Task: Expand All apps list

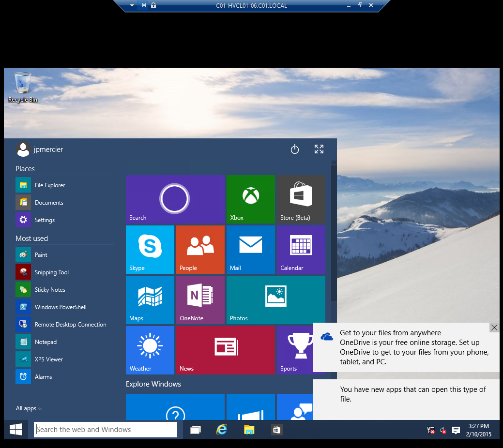Action: (x=29, y=408)
